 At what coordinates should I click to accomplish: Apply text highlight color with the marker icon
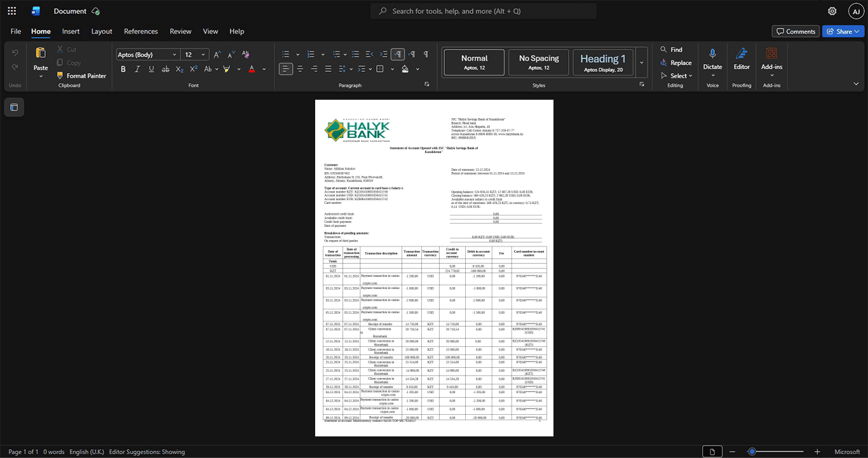click(x=226, y=69)
